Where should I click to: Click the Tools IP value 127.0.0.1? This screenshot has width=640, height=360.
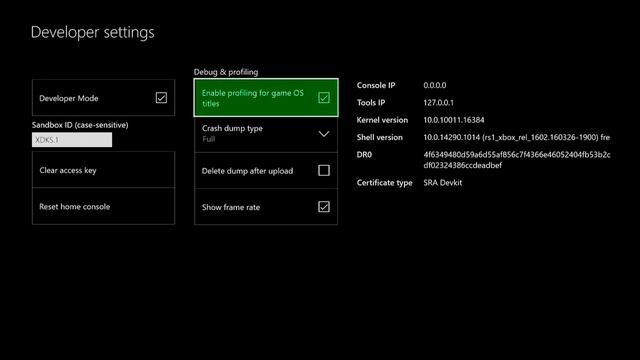(438, 102)
